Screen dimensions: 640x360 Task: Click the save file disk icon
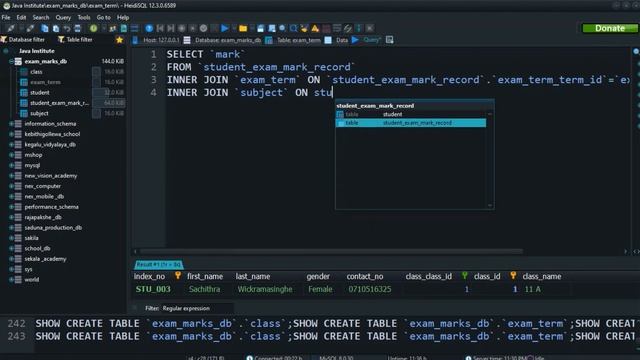pyautogui.click(x=260, y=28)
